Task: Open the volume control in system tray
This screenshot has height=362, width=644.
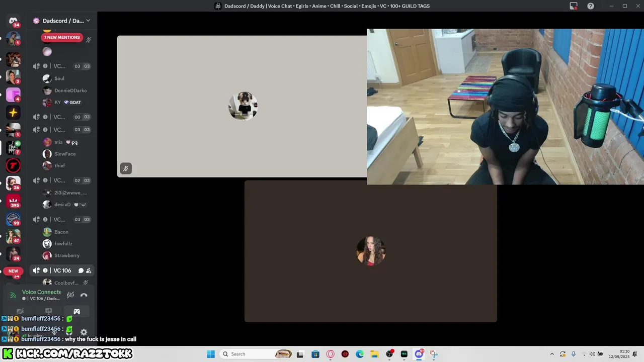Action: (x=592, y=354)
